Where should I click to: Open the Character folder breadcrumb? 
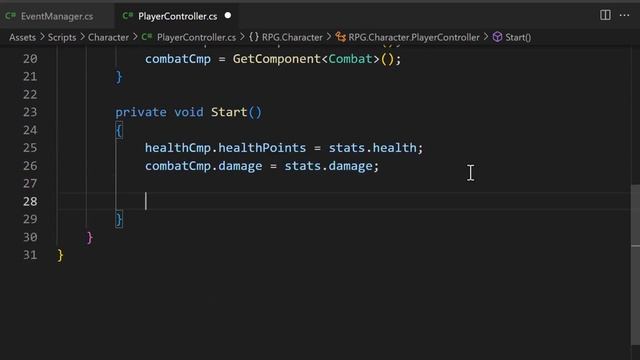(x=108, y=37)
